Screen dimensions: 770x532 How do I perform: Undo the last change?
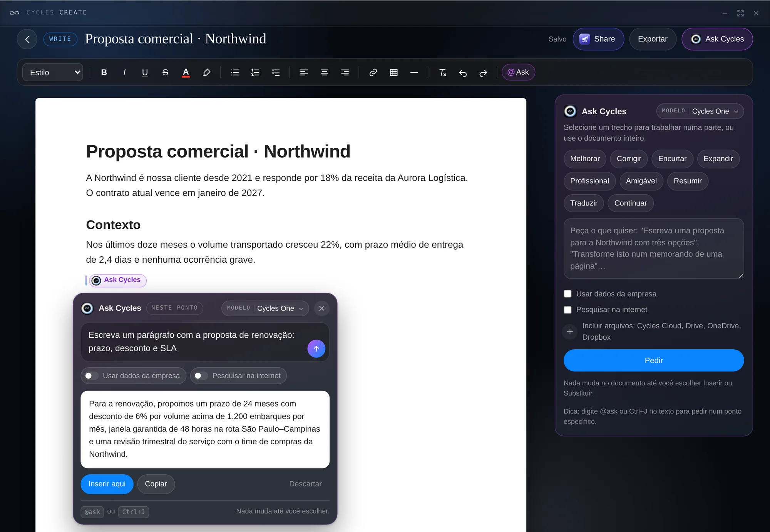click(x=463, y=72)
